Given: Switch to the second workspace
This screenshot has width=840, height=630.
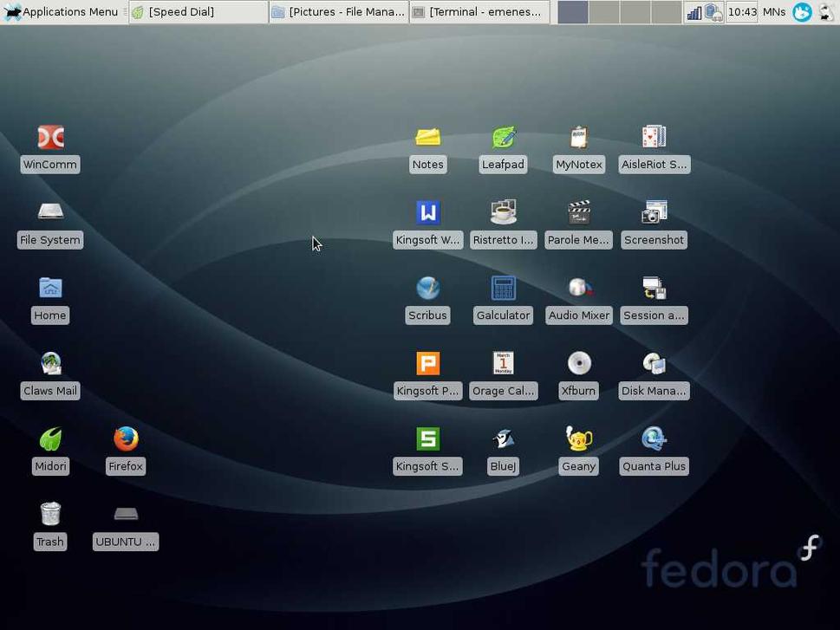Looking at the screenshot, I should click(x=604, y=12).
